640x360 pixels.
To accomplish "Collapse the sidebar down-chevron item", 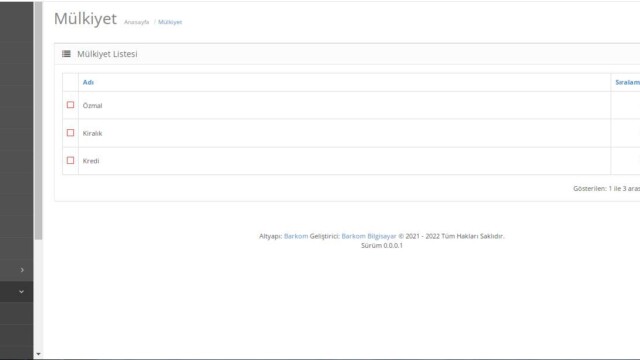I will (21, 291).
